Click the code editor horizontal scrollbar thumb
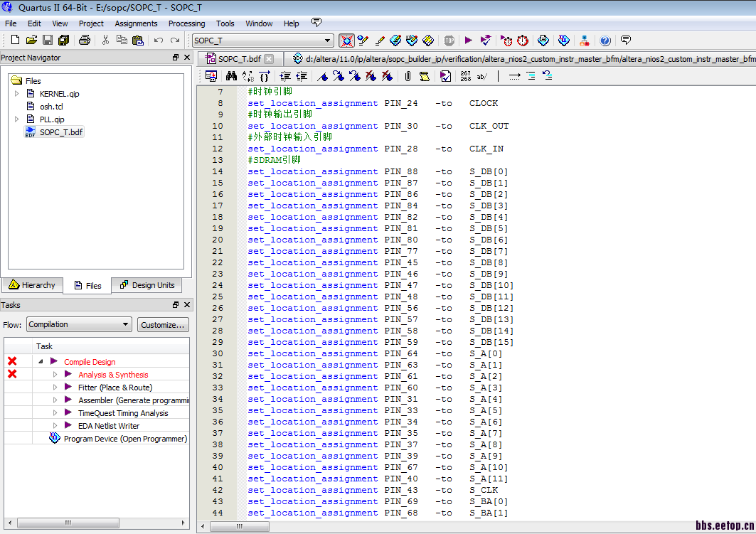756x534 pixels. [240, 526]
